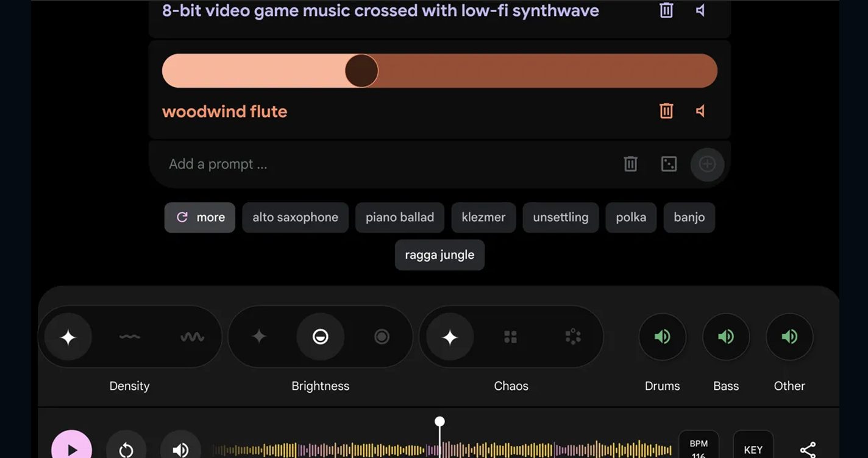Delete the 8-bit video game music prompt
The image size is (868, 458).
click(666, 10)
